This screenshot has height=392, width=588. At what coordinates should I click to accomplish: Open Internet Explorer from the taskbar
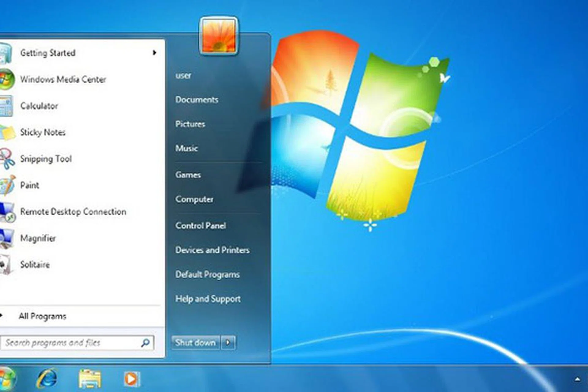[x=47, y=379]
